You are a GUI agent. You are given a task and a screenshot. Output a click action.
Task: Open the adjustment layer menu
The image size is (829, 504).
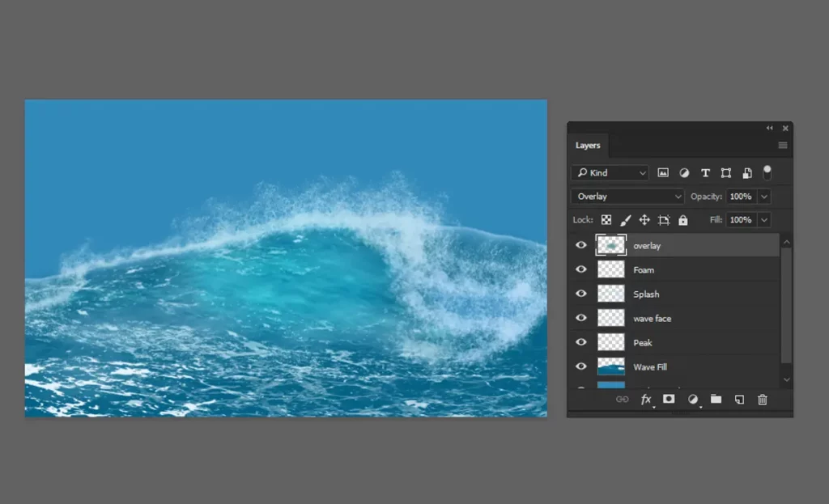click(692, 399)
